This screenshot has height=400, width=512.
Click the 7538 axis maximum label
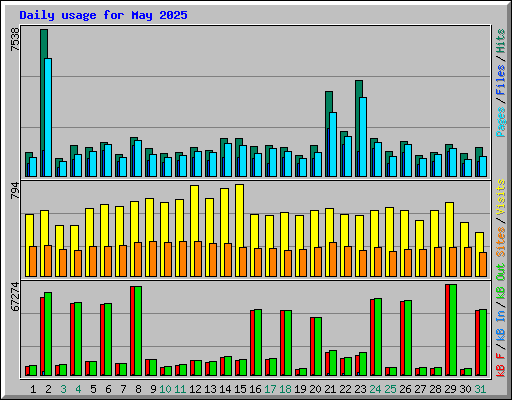pyautogui.click(x=15, y=39)
